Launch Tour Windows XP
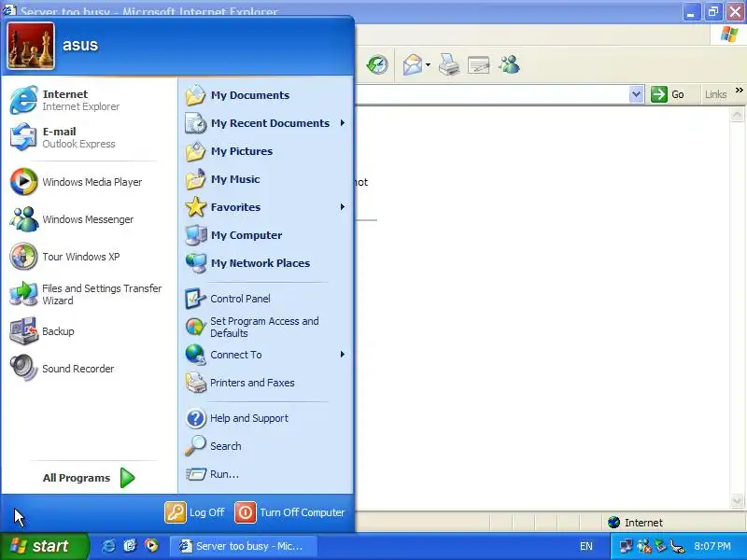Viewport: 747px width, 560px height. click(88, 256)
